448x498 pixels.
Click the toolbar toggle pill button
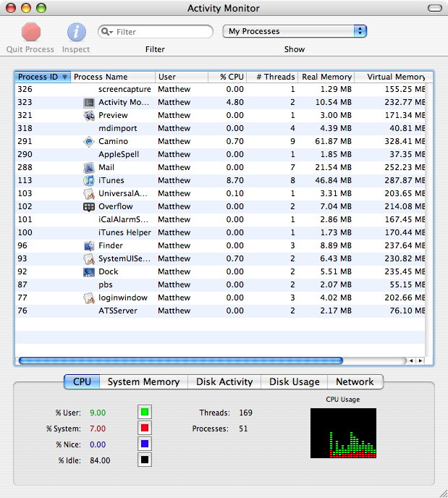[x=435, y=8]
